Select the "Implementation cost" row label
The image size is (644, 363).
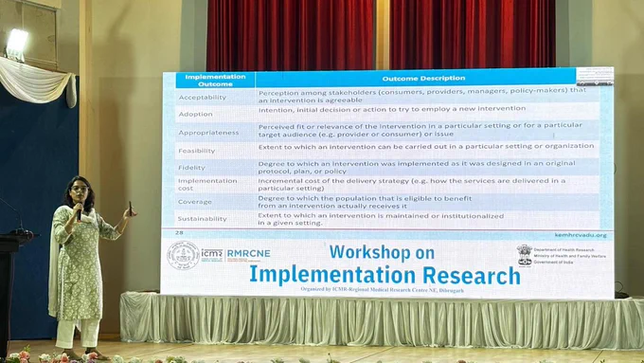coord(207,184)
